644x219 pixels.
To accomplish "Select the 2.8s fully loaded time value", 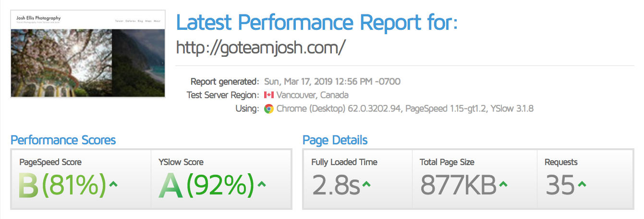I will tap(336, 185).
